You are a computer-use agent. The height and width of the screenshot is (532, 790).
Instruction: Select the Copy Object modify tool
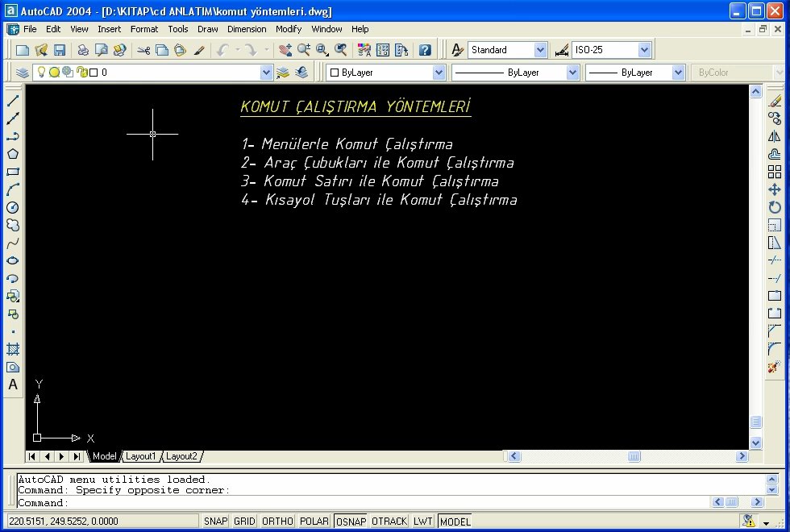tap(775, 118)
